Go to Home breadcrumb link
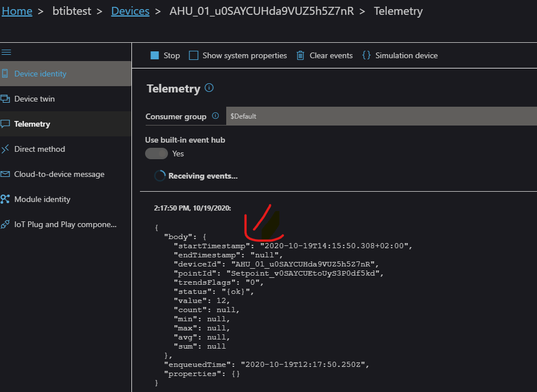Image resolution: width=537 pixels, height=392 pixels. (x=17, y=11)
